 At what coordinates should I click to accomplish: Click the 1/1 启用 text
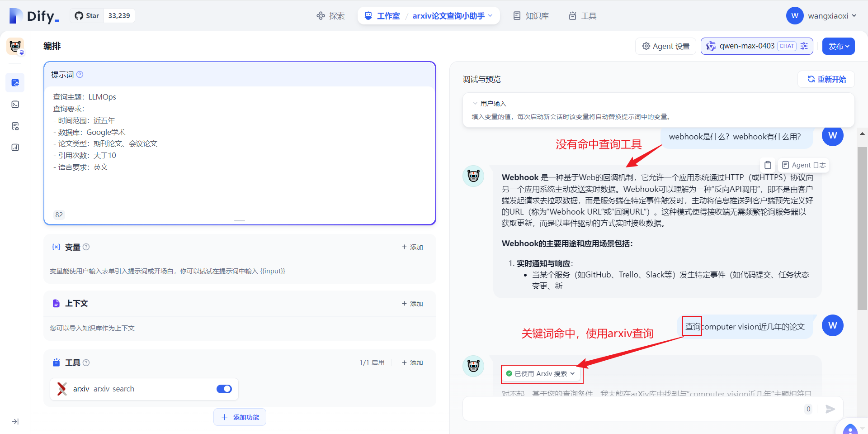372,362
